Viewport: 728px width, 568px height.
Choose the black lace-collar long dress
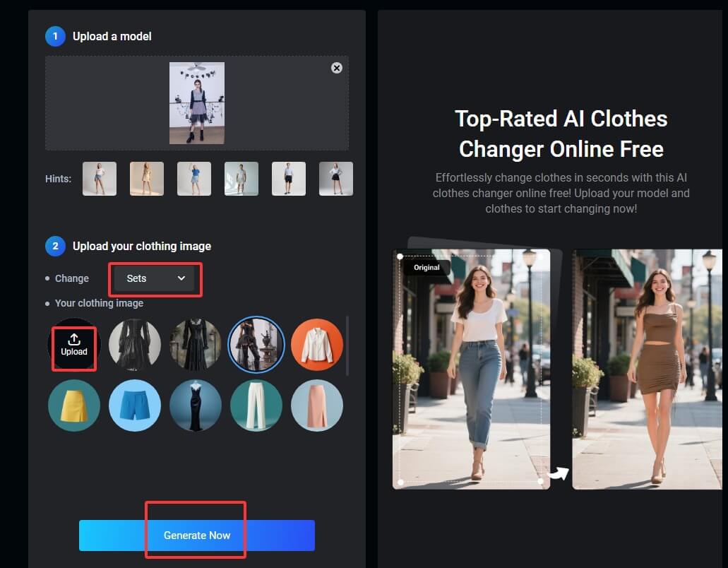pyautogui.click(x=196, y=345)
